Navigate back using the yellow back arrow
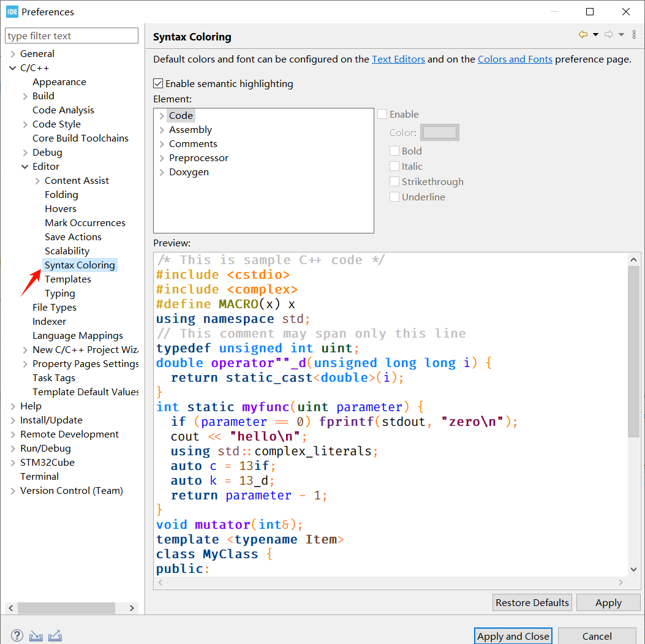 (582, 34)
